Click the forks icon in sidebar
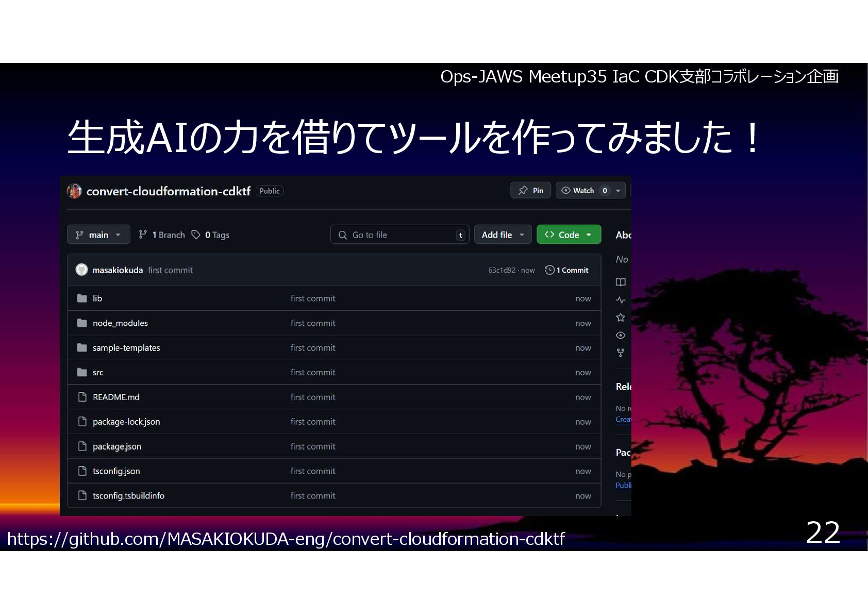The image size is (868, 614). tap(621, 353)
